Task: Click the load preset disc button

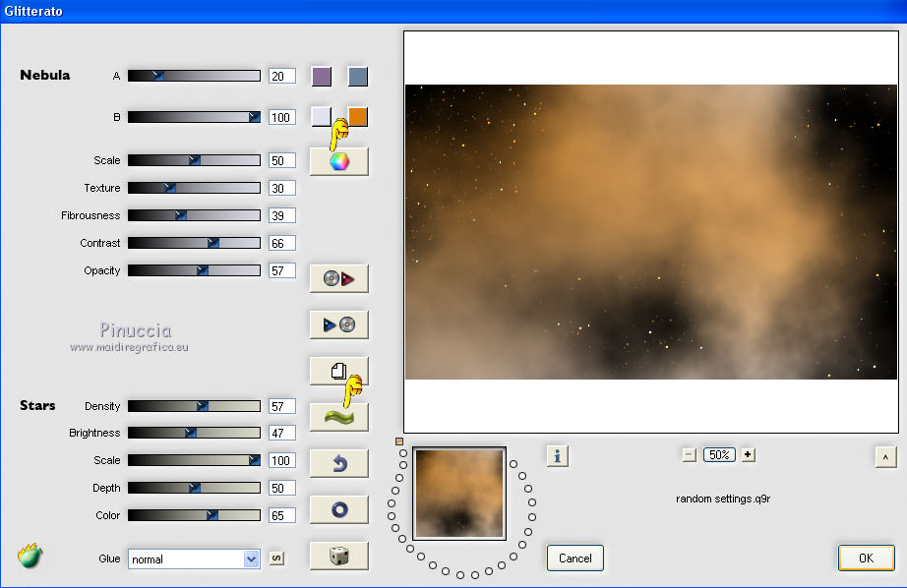Action: pos(339,278)
